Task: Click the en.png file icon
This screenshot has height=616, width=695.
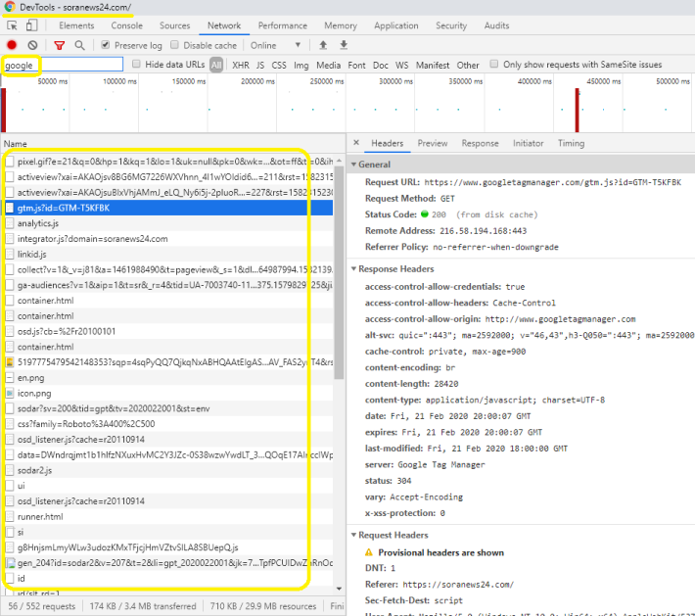Action: (x=10, y=378)
